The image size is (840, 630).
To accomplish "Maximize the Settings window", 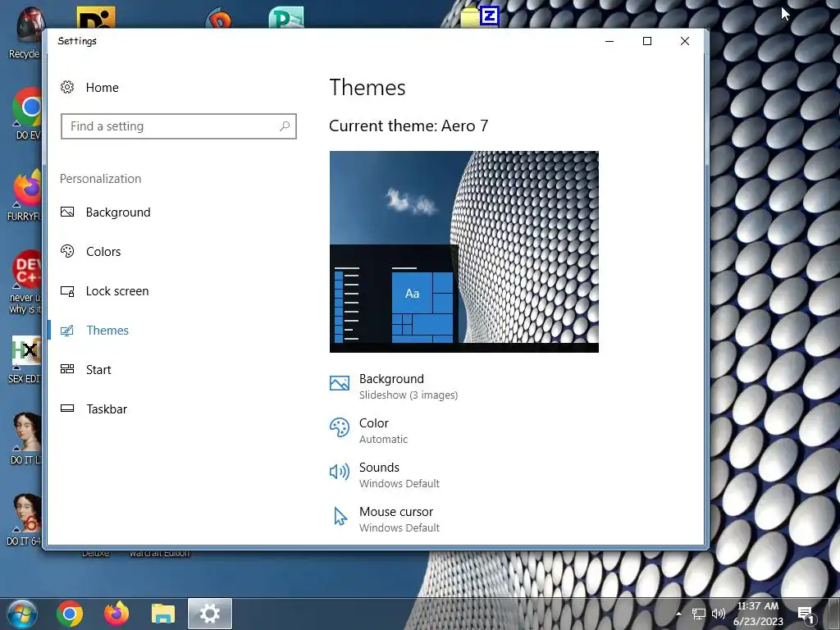I will [x=647, y=41].
